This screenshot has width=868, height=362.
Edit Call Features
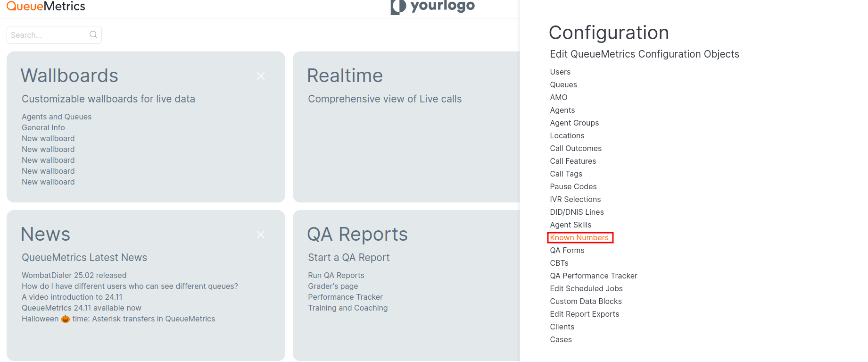573,161
